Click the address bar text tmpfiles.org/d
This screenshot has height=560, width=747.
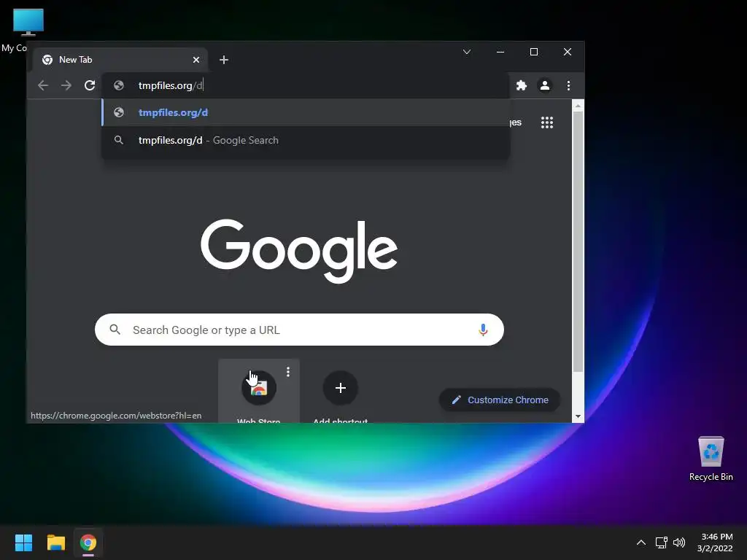pos(171,85)
